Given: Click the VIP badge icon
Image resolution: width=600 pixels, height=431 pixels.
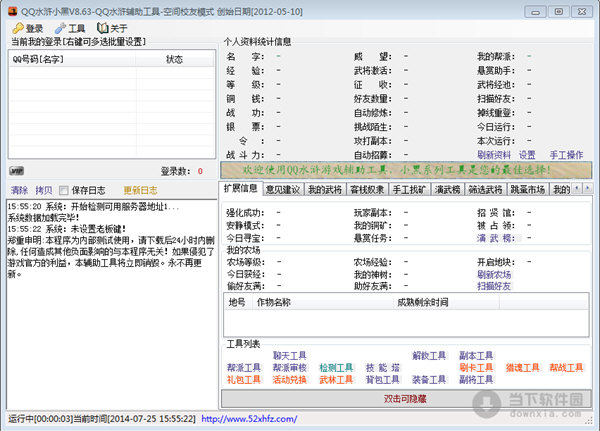Looking at the screenshot, I should click(16, 171).
